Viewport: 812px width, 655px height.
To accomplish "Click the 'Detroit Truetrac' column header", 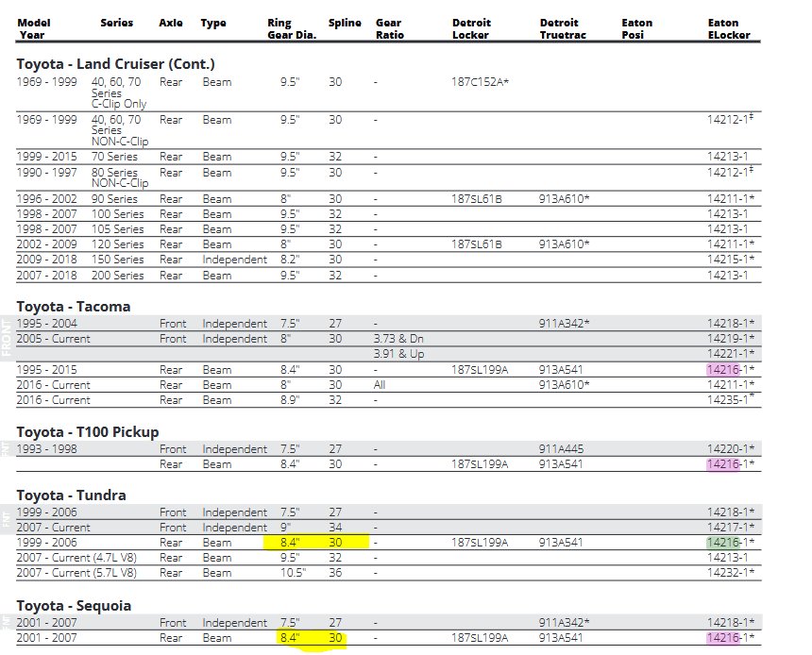I will click(563, 29).
